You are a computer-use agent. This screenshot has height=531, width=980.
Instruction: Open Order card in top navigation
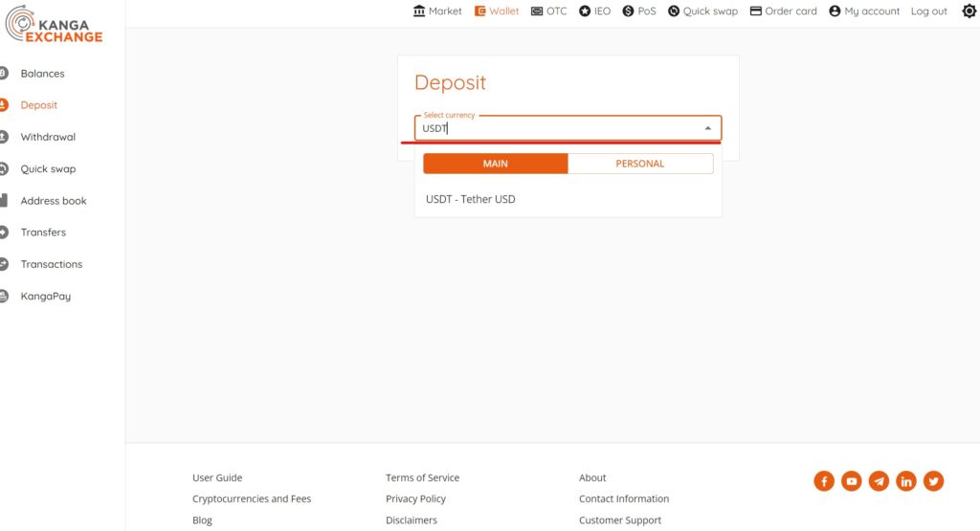pos(791,11)
